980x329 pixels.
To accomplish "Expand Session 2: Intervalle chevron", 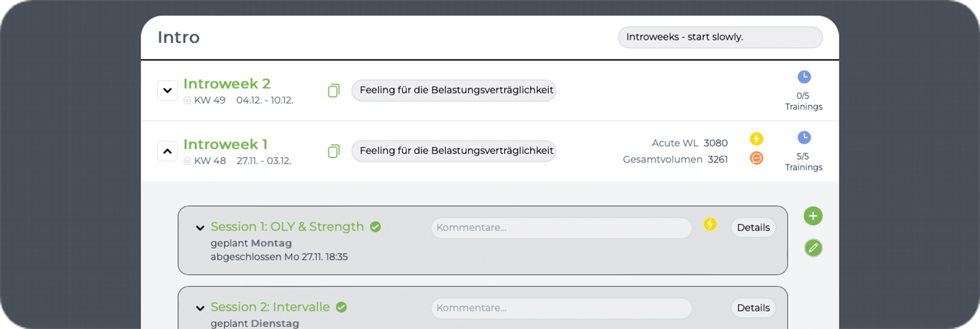I will [x=200, y=308].
